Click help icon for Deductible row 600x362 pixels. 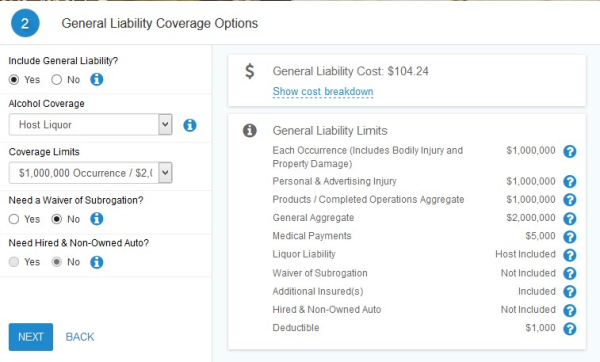570,329
